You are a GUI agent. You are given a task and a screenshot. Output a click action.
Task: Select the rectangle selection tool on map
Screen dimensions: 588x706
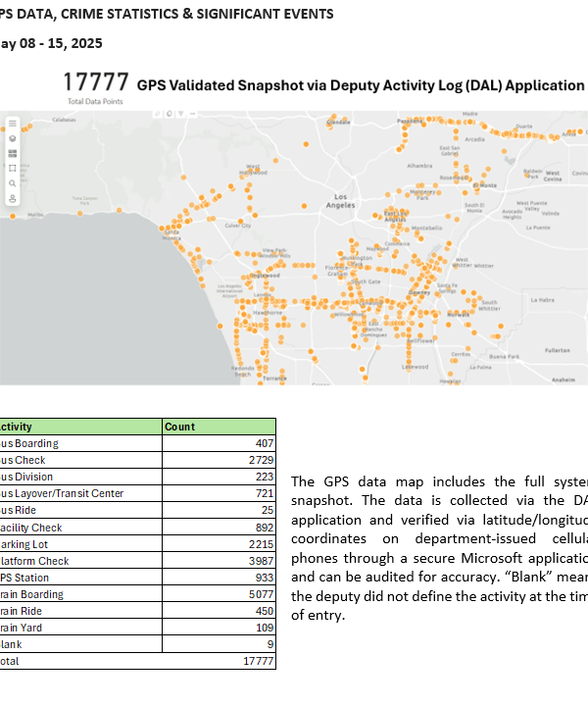13,168
